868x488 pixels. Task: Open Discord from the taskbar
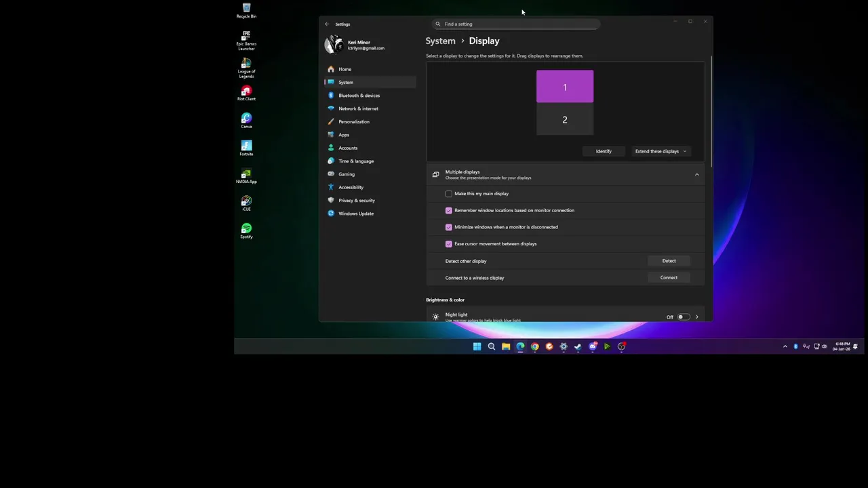[593, 346]
